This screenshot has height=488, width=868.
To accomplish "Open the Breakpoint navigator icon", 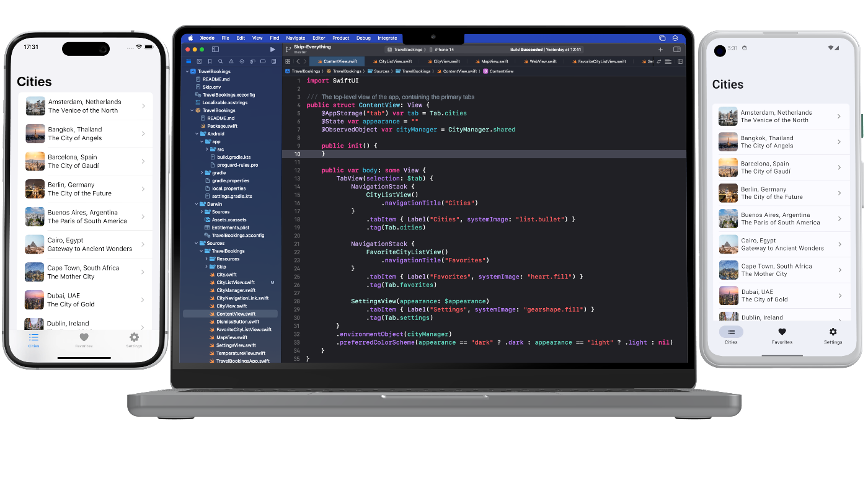I will pyautogui.click(x=263, y=61).
